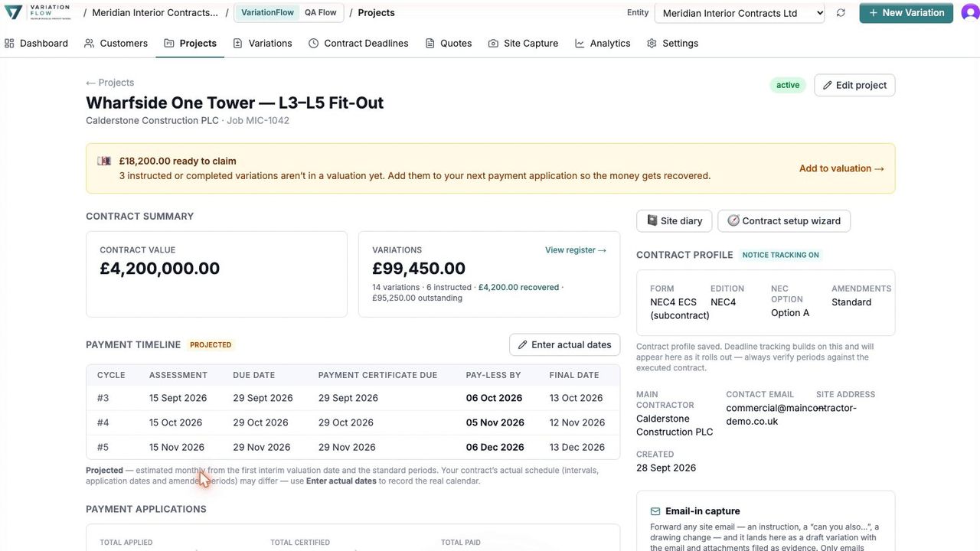Screen dimensions: 980x551
Task: Click the Edit project button
Action: (x=854, y=85)
